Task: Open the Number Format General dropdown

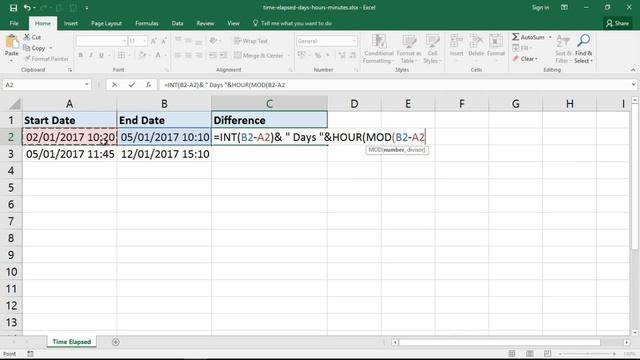Action: tap(353, 41)
